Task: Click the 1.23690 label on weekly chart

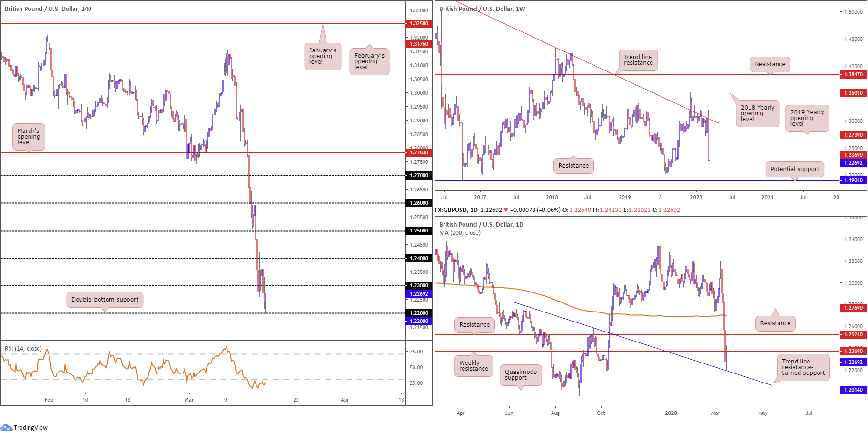Action: (x=853, y=155)
